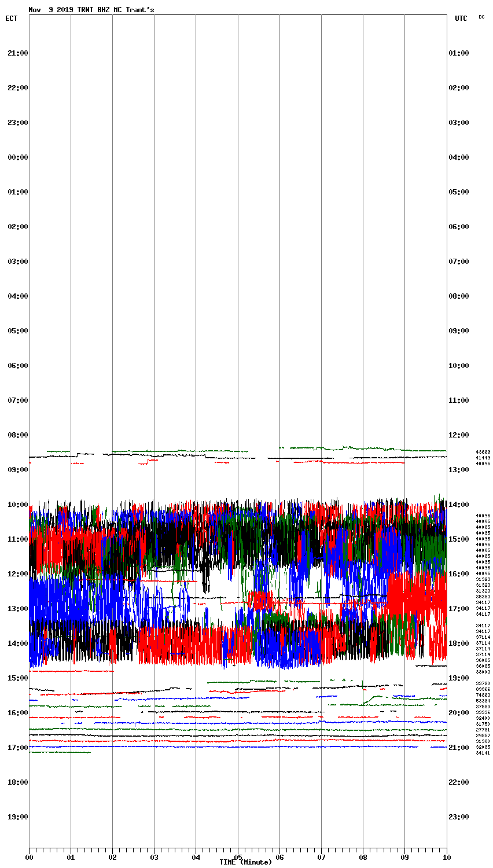Click the 02:00 label on ECT axis

click(x=18, y=227)
